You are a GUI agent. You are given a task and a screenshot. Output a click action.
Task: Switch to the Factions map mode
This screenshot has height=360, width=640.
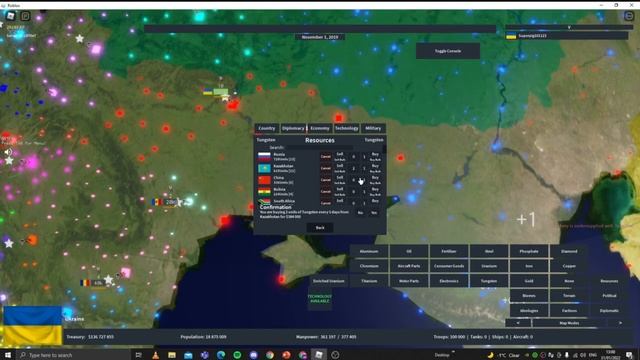(x=569, y=311)
